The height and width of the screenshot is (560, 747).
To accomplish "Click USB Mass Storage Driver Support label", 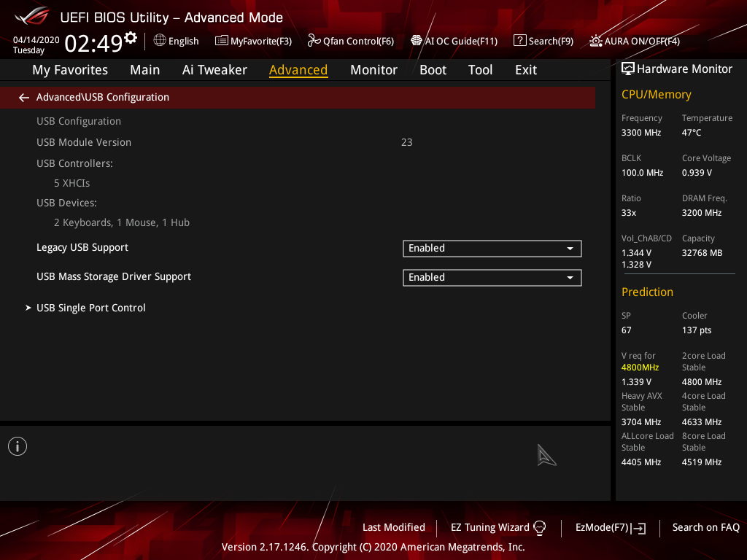I will (113, 276).
